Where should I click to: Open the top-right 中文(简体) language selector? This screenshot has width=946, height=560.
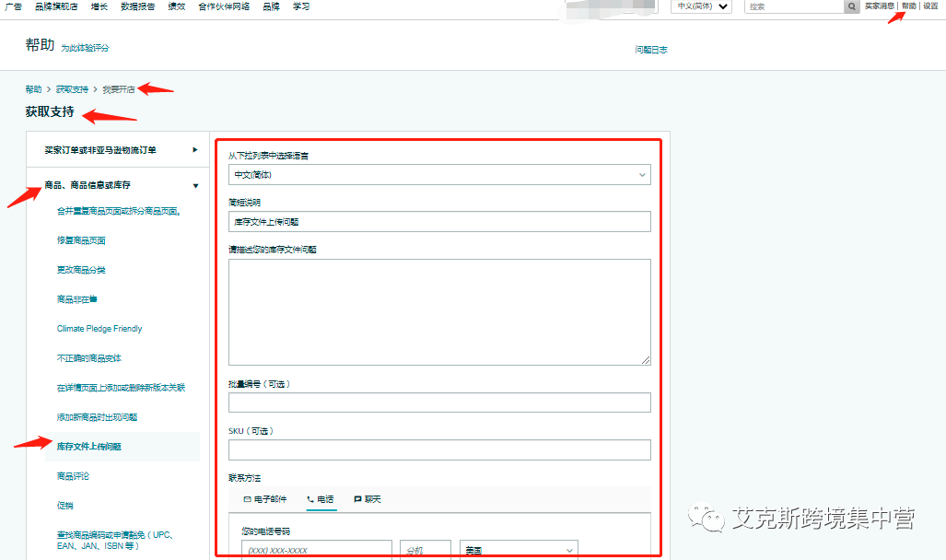(701, 6)
